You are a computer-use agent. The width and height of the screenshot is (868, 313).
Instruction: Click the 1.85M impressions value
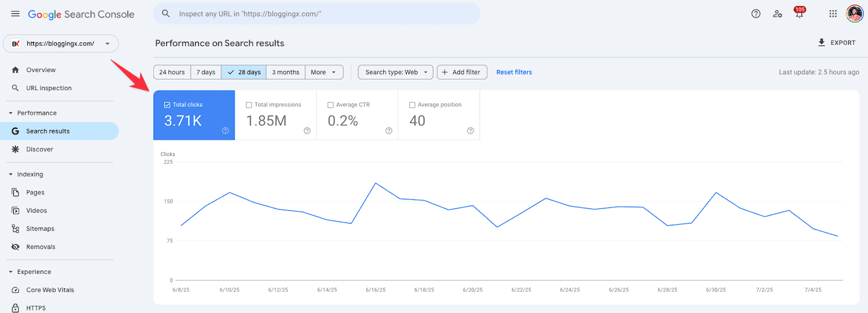[266, 120]
